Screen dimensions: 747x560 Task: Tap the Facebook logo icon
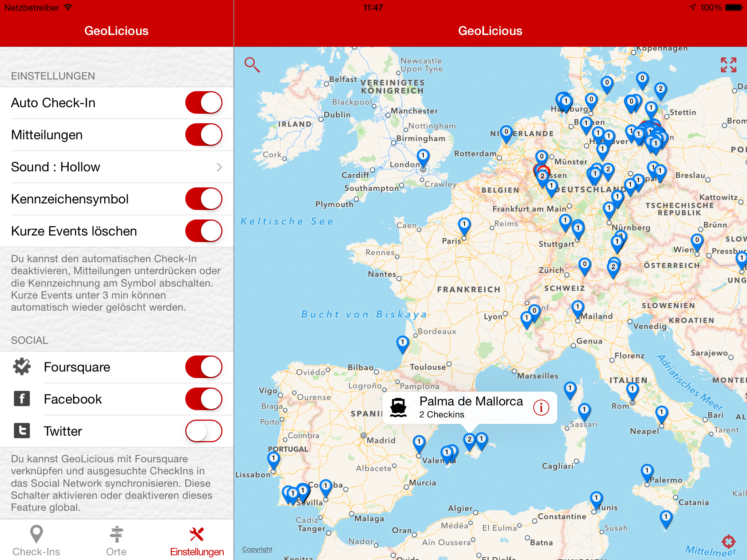pyautogui.click(x=22, y=398)
